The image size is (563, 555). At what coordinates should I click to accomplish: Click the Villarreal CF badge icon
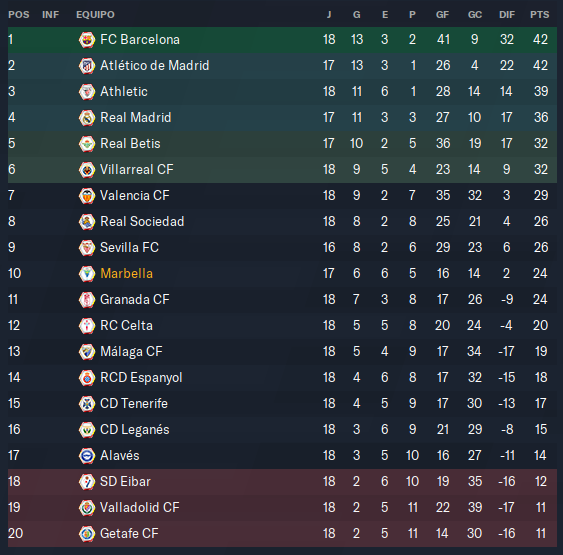87,170
